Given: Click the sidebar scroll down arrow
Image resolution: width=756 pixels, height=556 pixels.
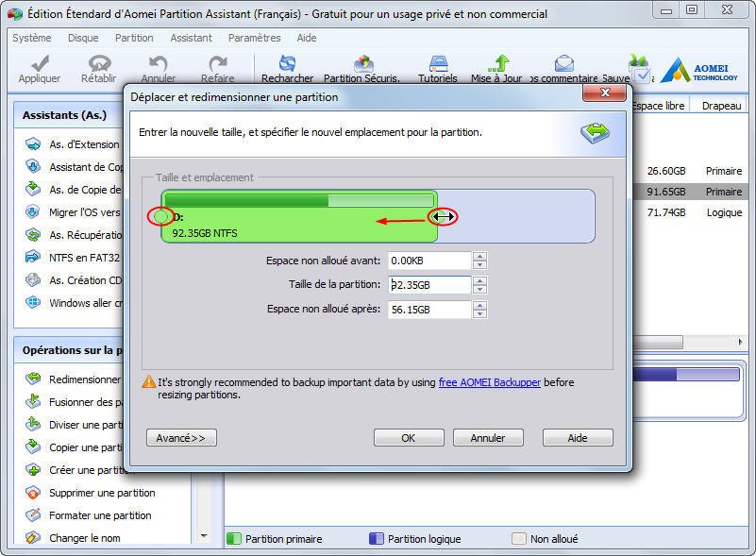Looking at the screenshot, I should tap(205, 536).
